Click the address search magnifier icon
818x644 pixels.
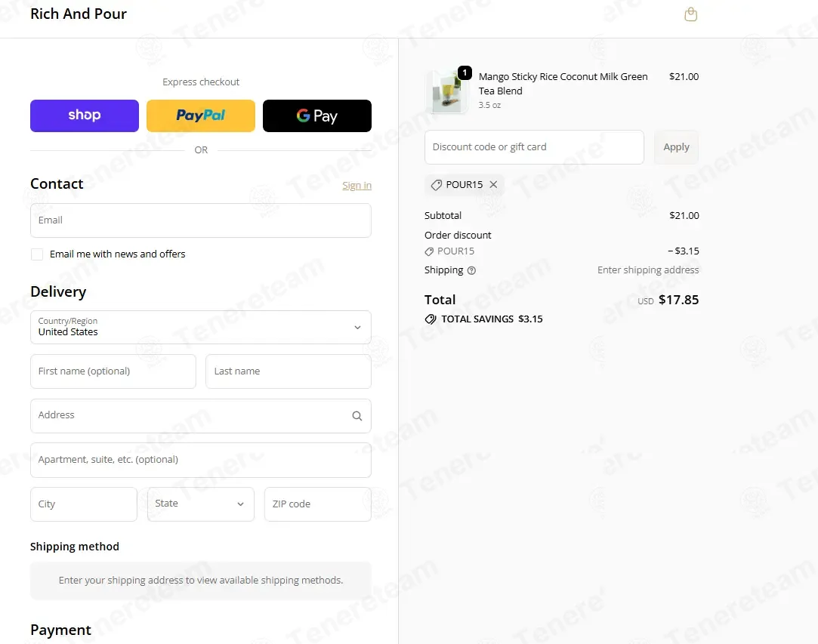pyautogui.click(x=357, y=416)
